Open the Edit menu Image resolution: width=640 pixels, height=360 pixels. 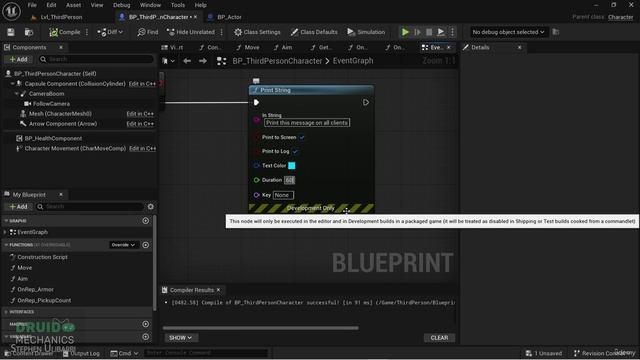point(51,5)
